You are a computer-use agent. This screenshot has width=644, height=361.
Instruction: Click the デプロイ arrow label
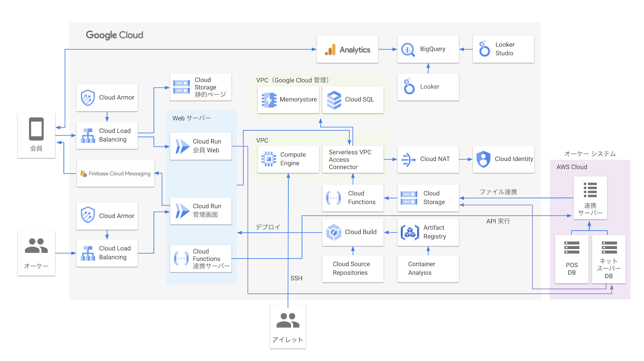tap(268, 227)
